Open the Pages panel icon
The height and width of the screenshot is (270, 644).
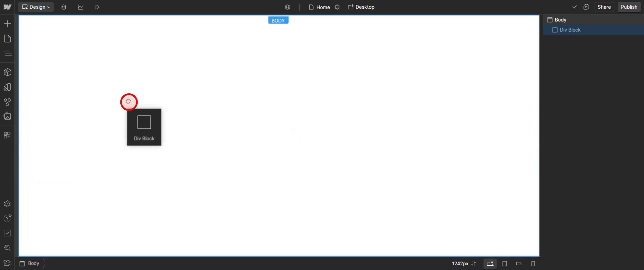(7, 39)
